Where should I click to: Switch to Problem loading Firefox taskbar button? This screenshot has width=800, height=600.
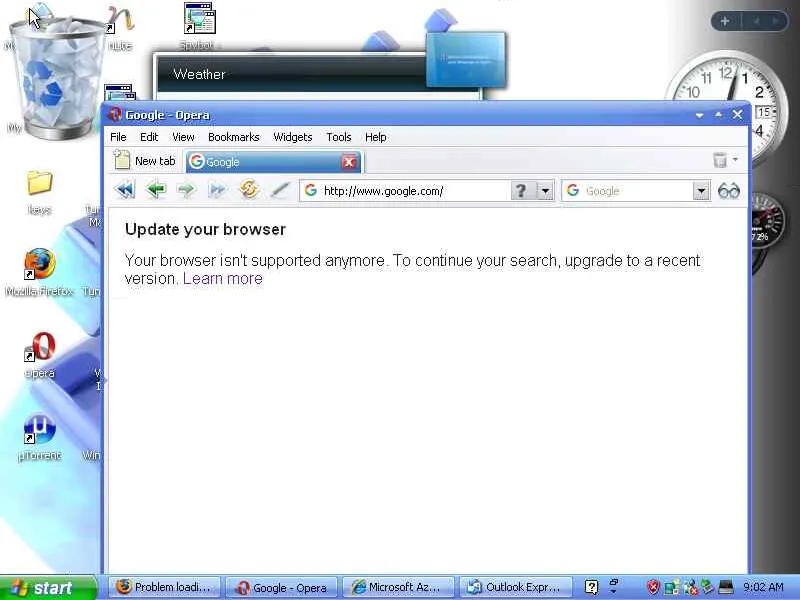[x=165, y=588]
